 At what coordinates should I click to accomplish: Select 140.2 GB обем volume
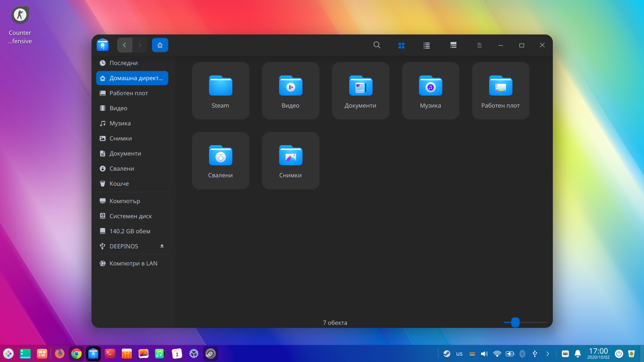click(x=130, y=231)
